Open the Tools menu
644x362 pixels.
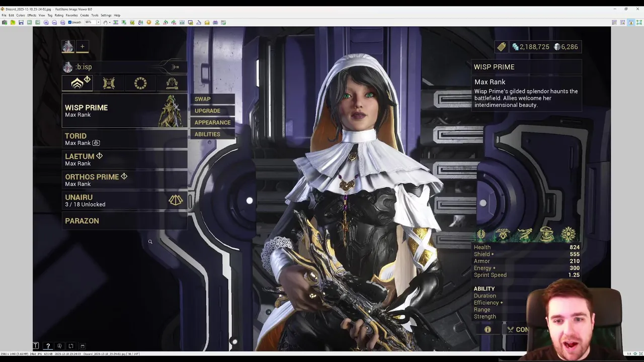coord(95,15)
